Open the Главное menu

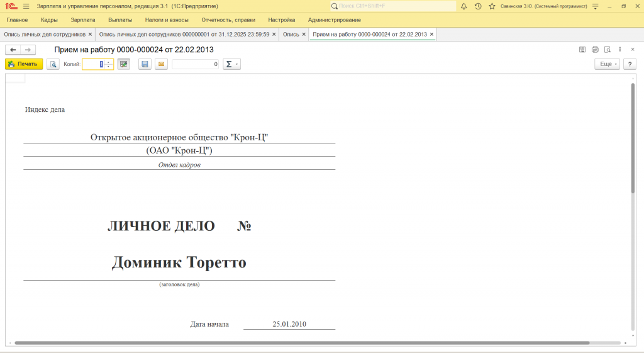click(x=17, y=20)
